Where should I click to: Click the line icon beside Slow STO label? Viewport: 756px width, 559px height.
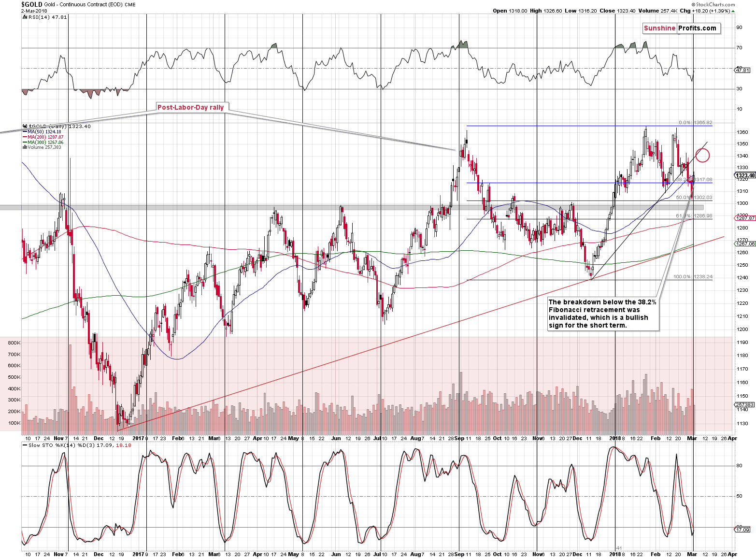click(x=25, y=445)
